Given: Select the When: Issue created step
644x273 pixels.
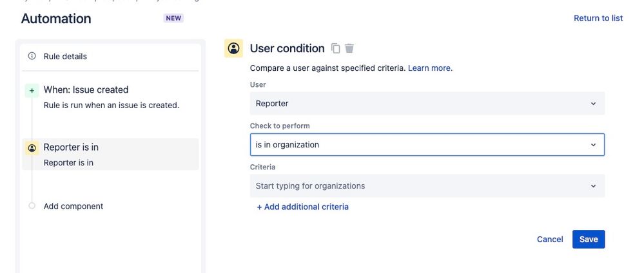Looking at the screenshot, I should tap(86, 90).
